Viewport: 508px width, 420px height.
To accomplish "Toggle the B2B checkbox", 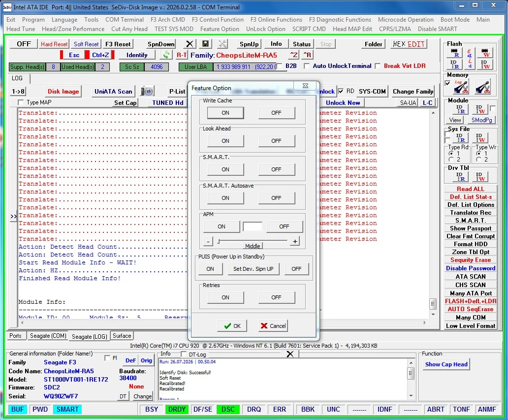I will (280, 66).
